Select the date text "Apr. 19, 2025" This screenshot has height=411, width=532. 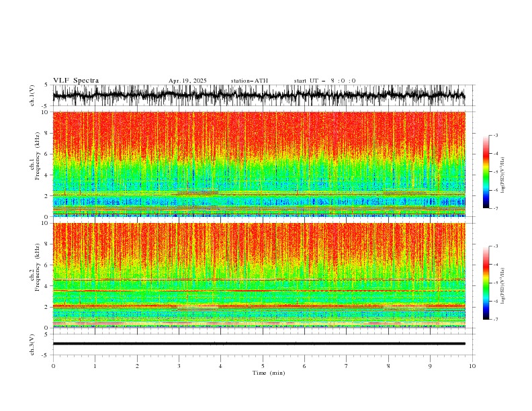(187, 81)
